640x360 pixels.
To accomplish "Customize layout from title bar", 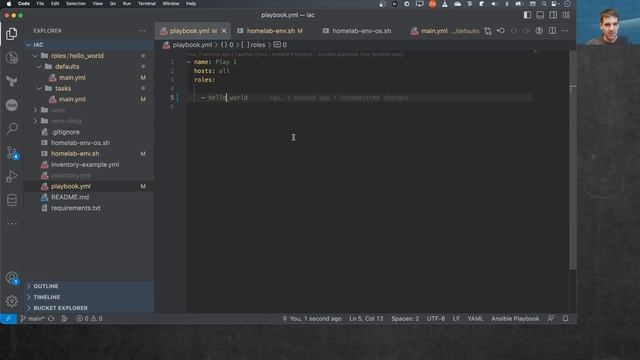I will coord(566,15).
